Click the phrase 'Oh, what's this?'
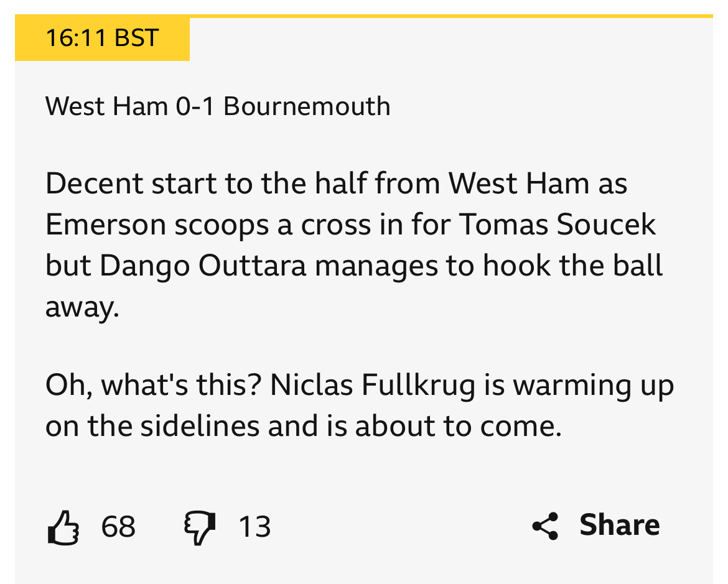The width and height of the screenshot is (728, 584). (x=154, y=385)
